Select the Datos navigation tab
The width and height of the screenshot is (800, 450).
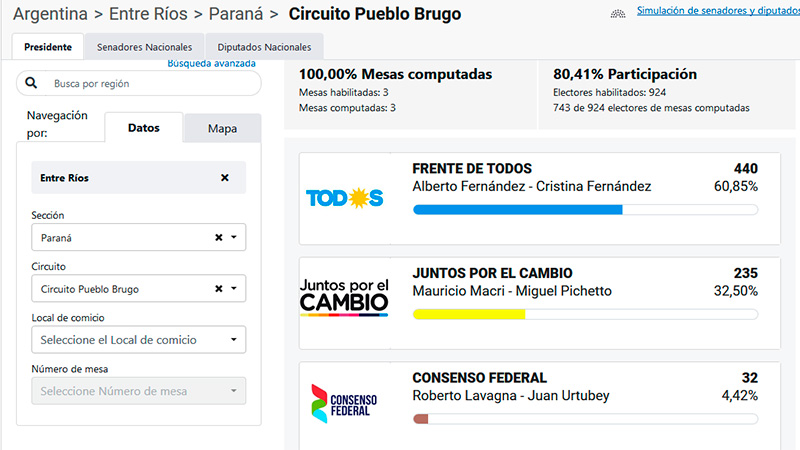click(x=144, y=128)
